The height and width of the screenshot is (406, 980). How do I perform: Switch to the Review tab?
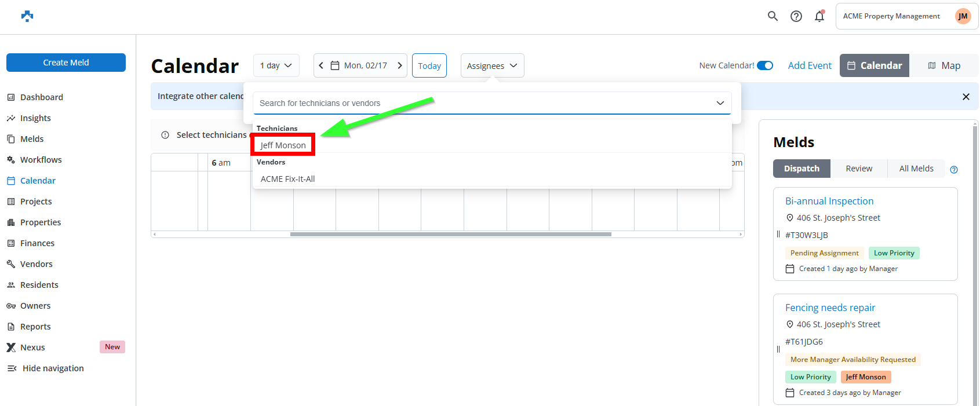(858, 169)
